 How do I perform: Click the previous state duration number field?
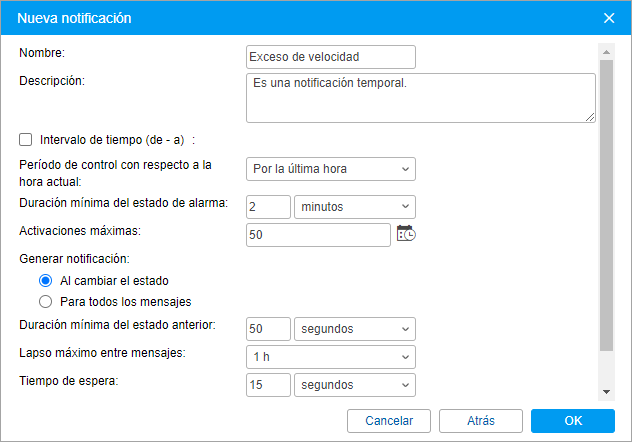pyautogui.click(x=267, y=329)
